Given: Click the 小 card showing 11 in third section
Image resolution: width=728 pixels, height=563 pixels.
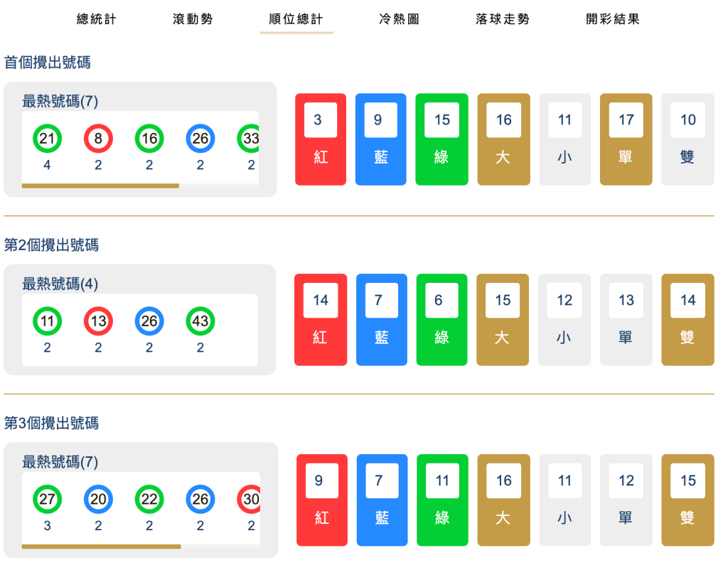Looking at the screenshot, I should 564,500.
